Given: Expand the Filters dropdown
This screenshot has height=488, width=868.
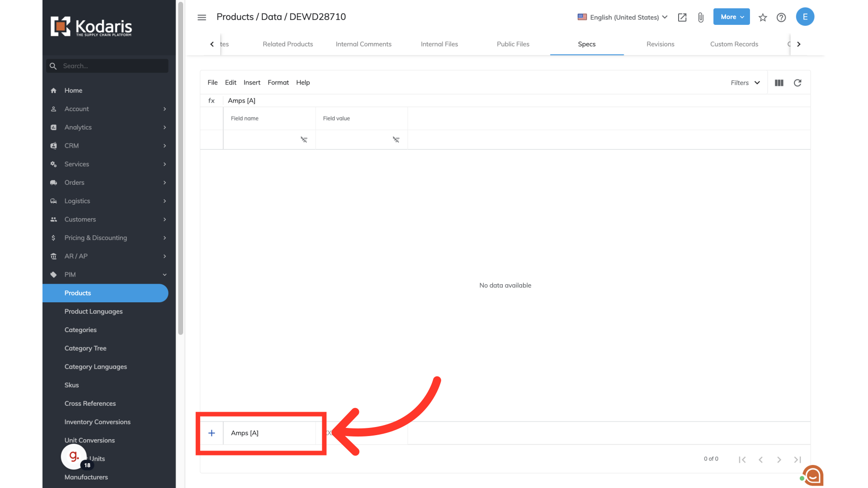Looking at the screenshot, I should tap(745, 83).
